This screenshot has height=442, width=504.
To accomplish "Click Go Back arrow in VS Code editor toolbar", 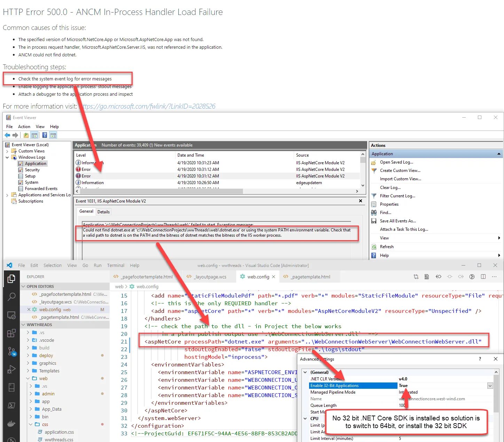I will (x=439, y=277).
